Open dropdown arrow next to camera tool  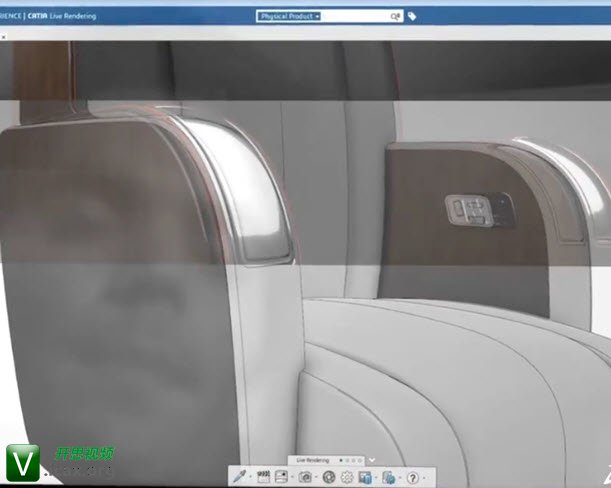[x=316, y=477]
